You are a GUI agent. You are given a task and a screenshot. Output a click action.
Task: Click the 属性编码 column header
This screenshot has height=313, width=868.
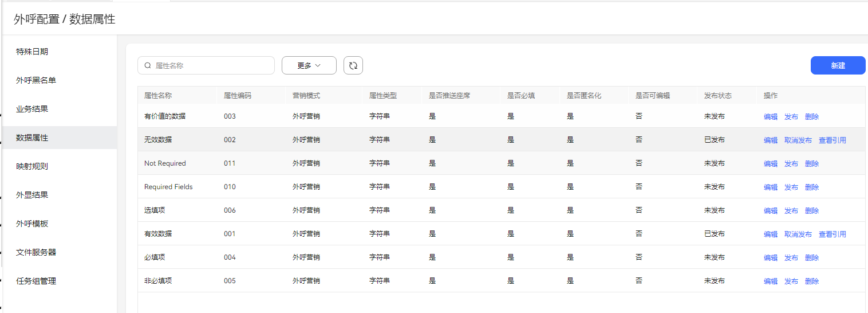tap(238, 95)
